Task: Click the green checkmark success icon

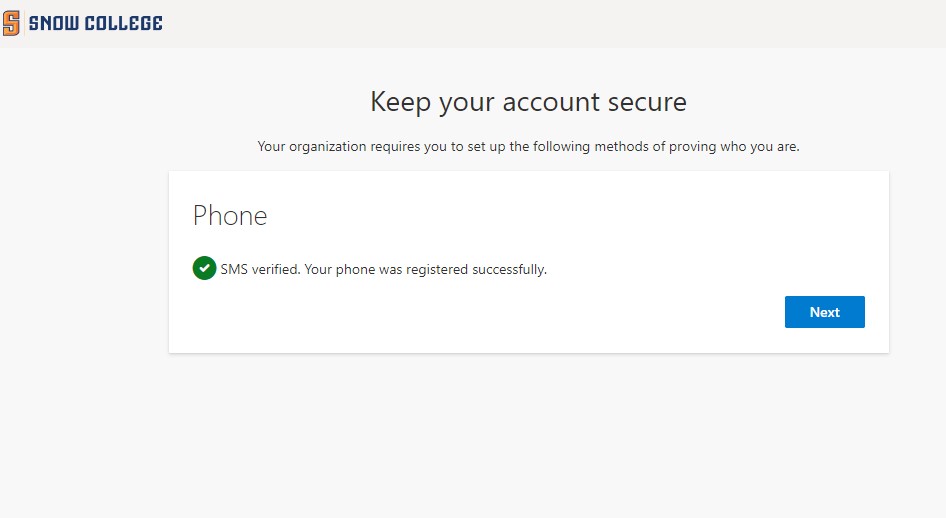Action: [204, 268]
